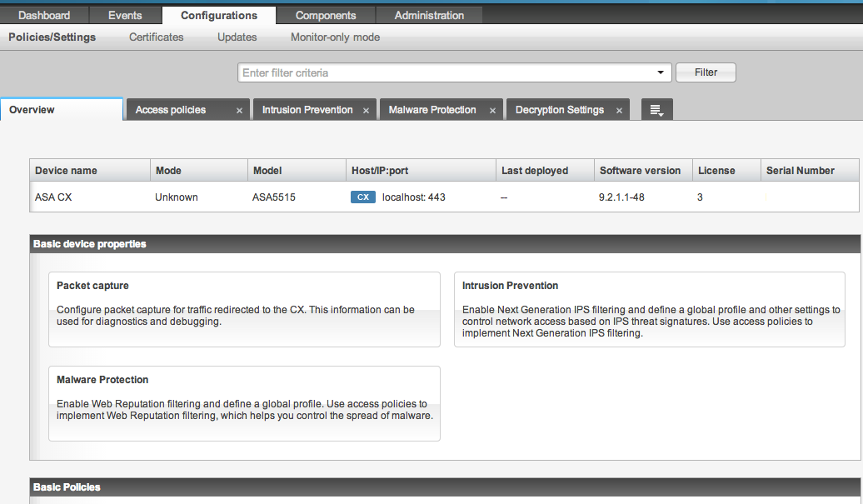Open the Administration tab
The image size is (863, 504).
click(429, 15)
